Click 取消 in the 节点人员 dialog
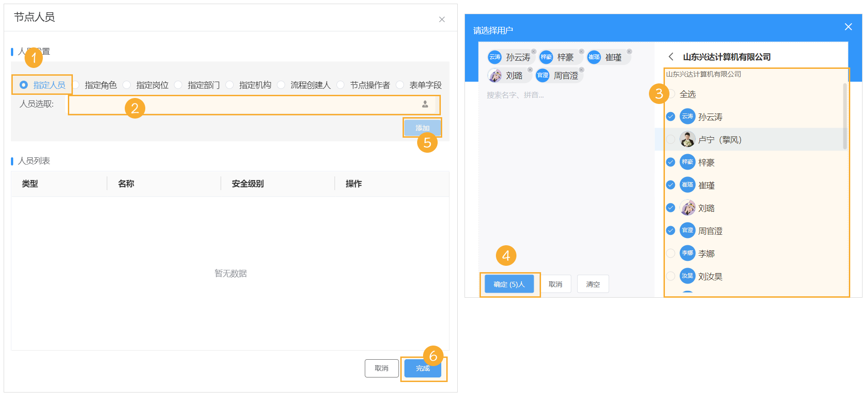 (382, 368)
